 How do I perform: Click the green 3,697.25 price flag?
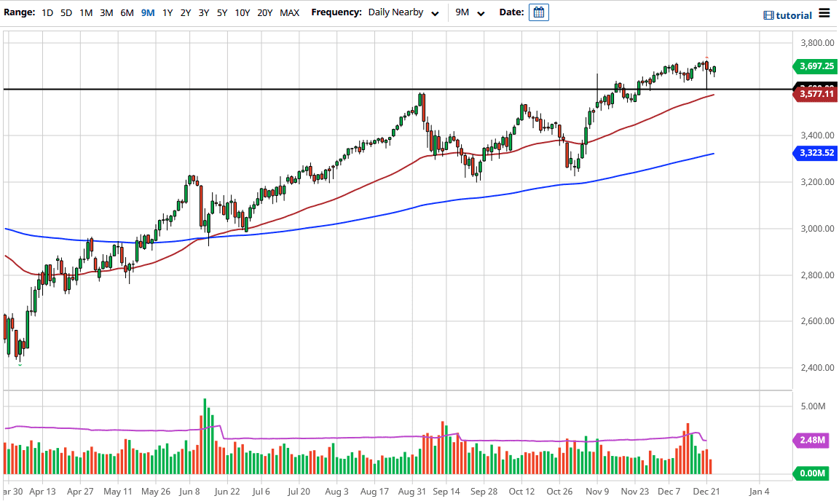pos(815,66)
